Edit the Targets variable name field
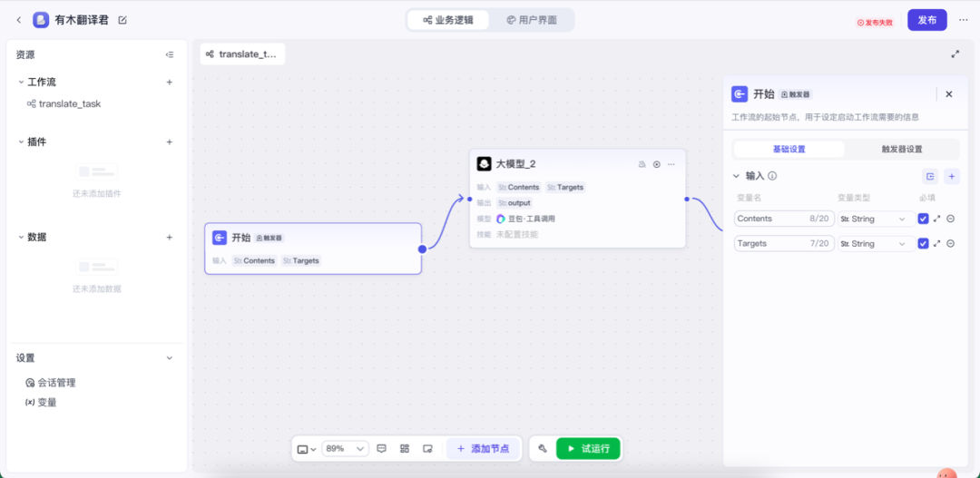The width and height of the screenshot is (980, 478). pyautogui.click(x=784, y=244)
